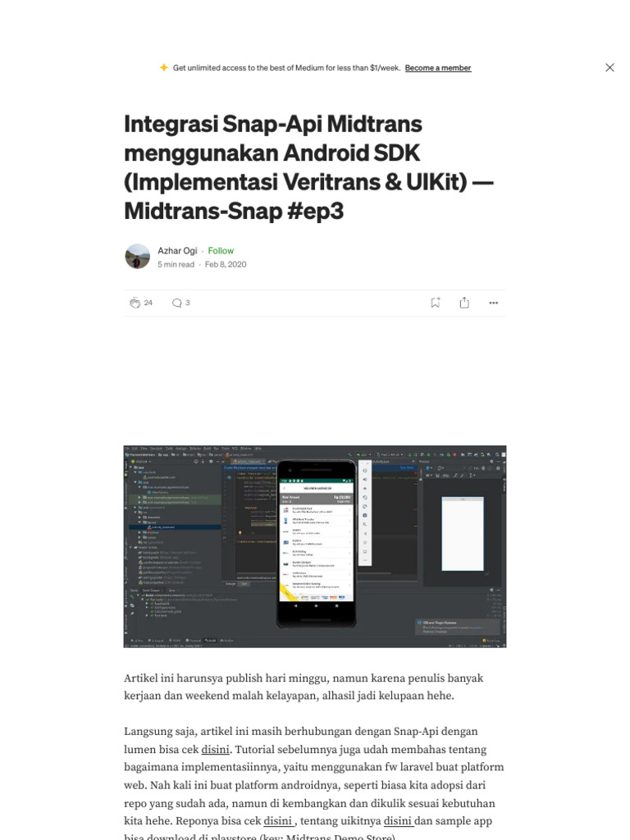Open the 'disini' link for the repo
The height and width of the screenshot is (840, 630).
(277, 821)
